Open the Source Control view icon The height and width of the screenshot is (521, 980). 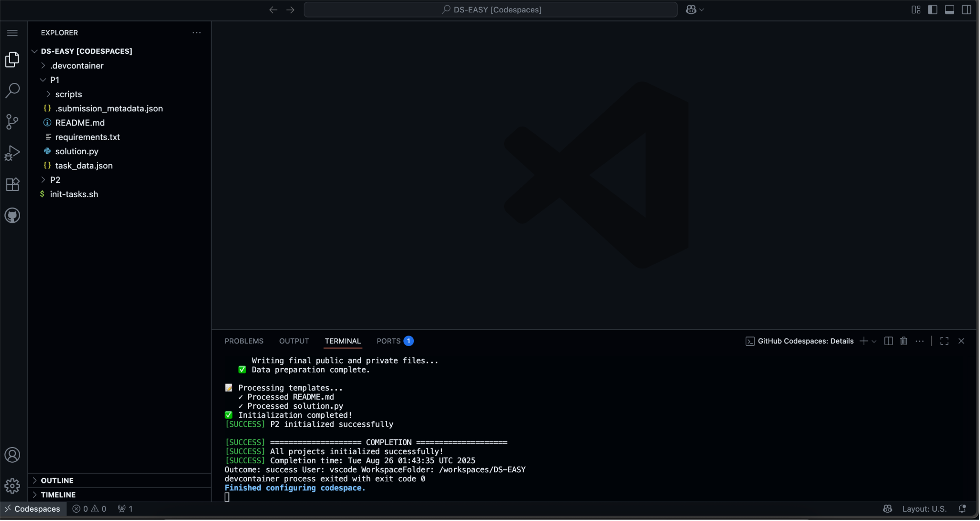[x=12, y=122]
